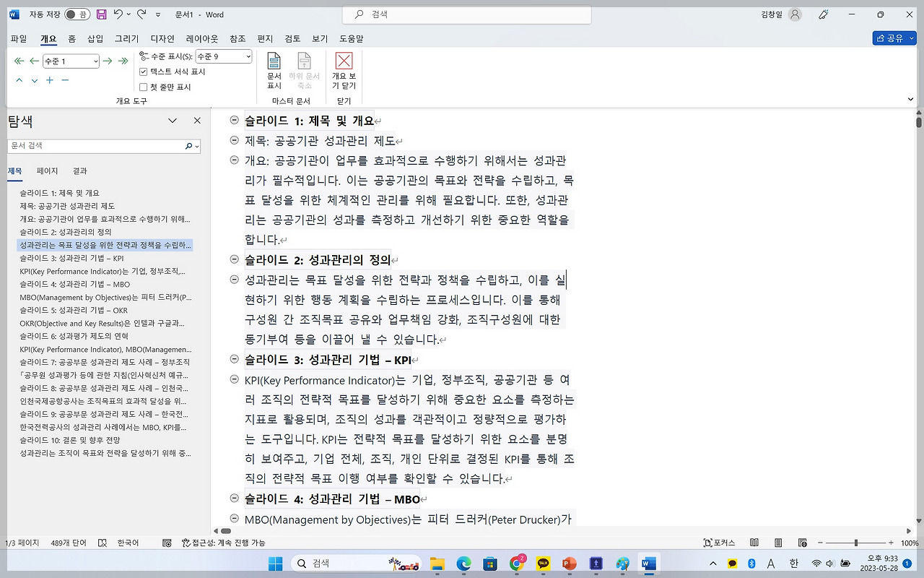924x578 pixels.
Task: Collapse the 슬라이드 2 heading circle marker
Action: tap(234, 259)
